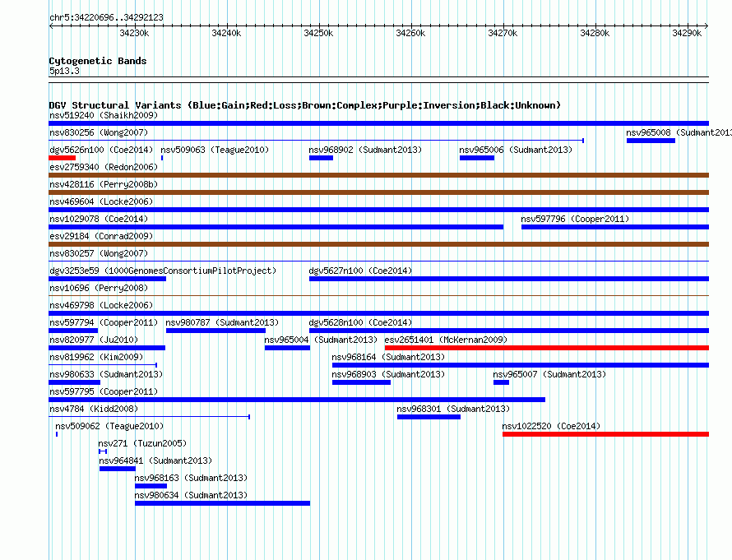732x560 pixels.
Task: Select nsv10696 (Perry2008) label
Action: [x=99, y=288]
